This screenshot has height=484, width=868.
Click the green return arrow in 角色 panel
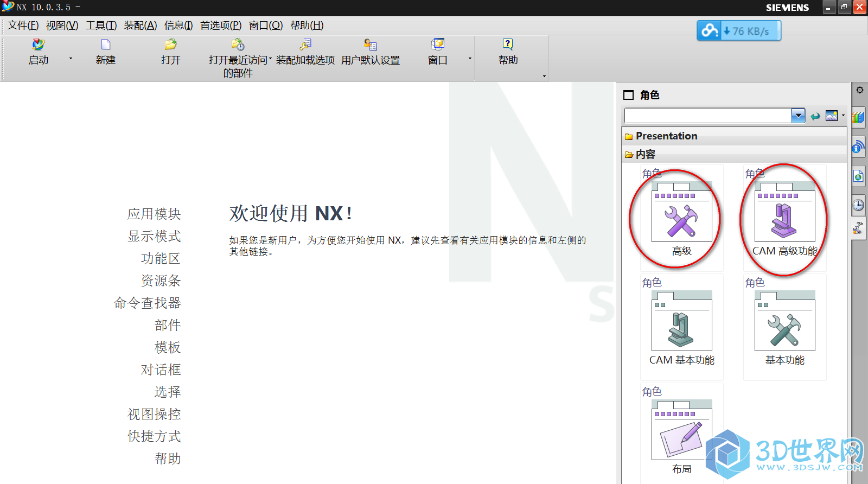(815, 116)
